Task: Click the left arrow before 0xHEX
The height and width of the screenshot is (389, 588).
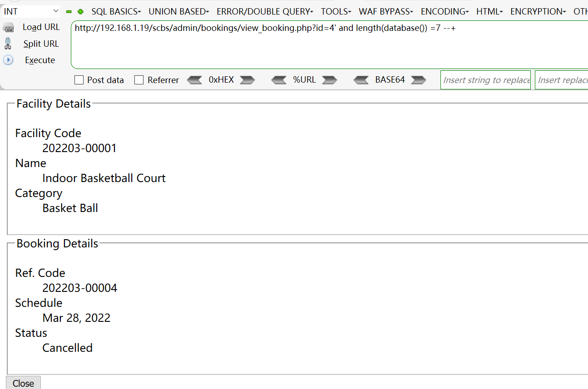Action: click(x=194, y=80)
